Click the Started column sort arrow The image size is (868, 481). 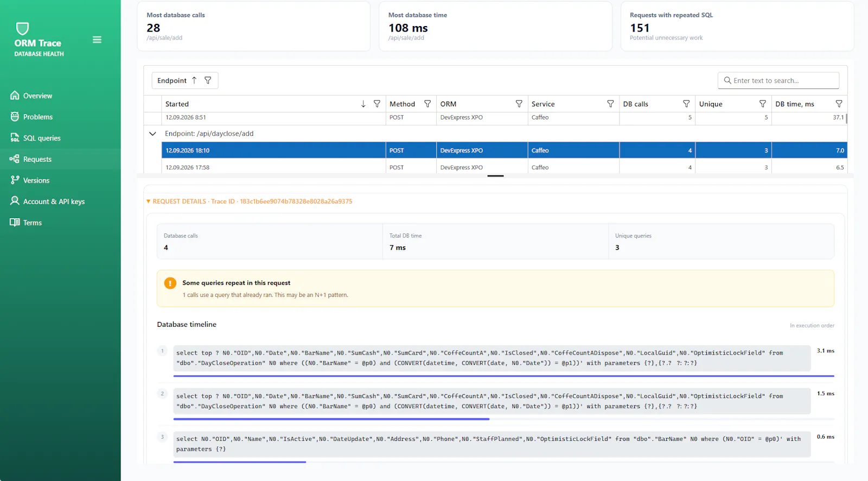pyautogui.click(x=363, y=104)
